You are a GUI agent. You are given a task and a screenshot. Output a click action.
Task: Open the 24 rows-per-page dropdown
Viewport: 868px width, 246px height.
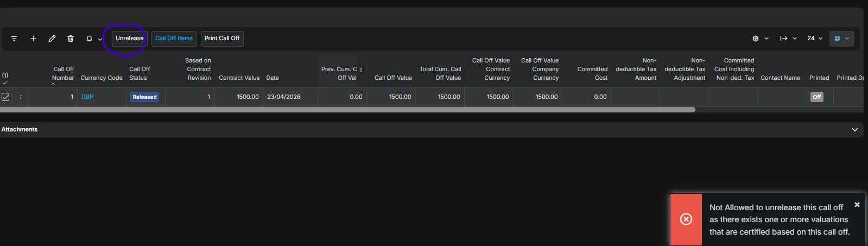814,39
